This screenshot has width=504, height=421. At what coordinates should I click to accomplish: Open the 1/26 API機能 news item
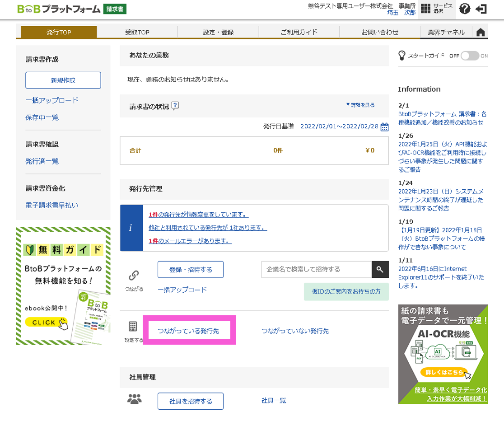(443, 157)
